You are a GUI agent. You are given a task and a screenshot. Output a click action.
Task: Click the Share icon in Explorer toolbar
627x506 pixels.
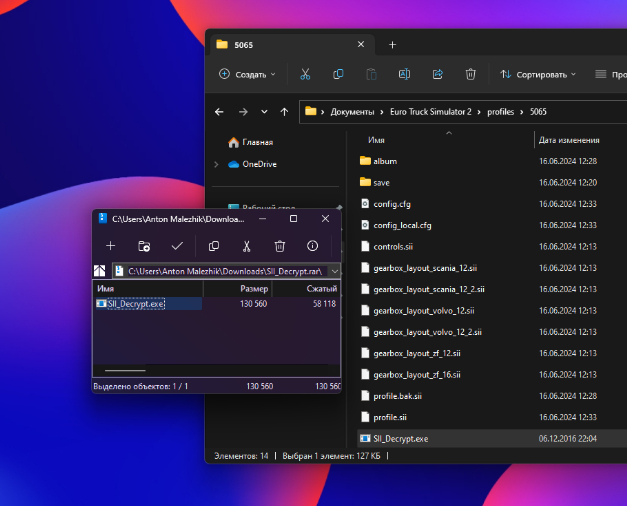coord(437,74)
